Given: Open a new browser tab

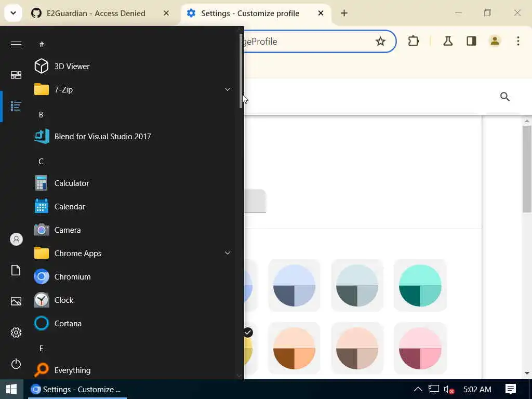Looking at the screenshot, I should tap(344, 13).
